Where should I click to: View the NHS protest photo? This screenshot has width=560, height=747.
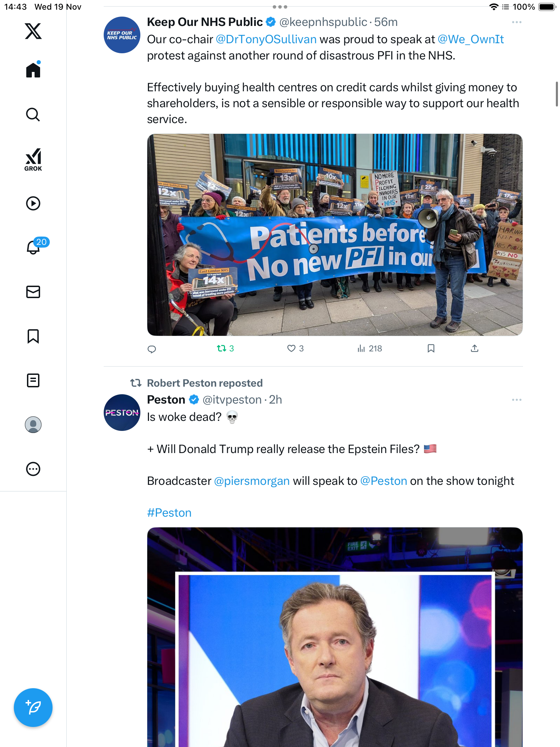335,235
